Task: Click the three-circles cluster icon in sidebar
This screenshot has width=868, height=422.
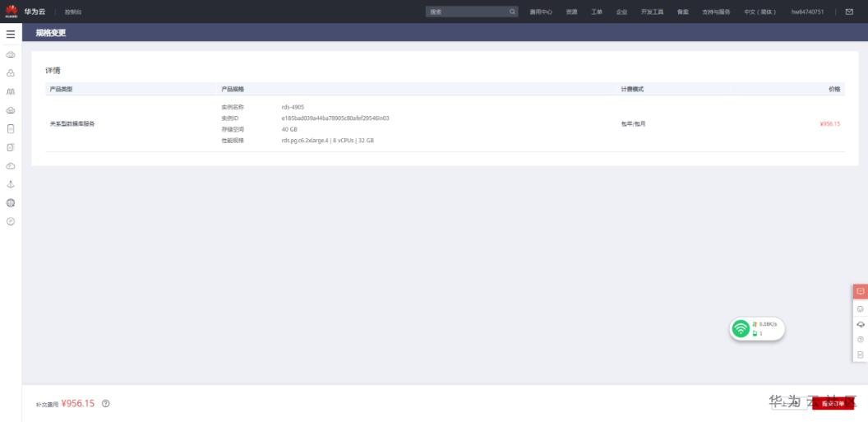Action: [x=11, y=73]
